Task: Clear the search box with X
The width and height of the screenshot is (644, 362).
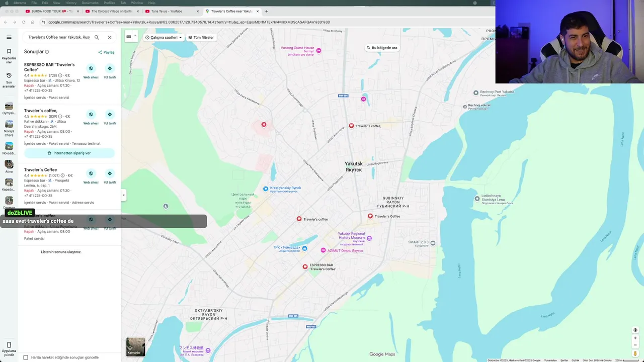Action: pos(109,37)
